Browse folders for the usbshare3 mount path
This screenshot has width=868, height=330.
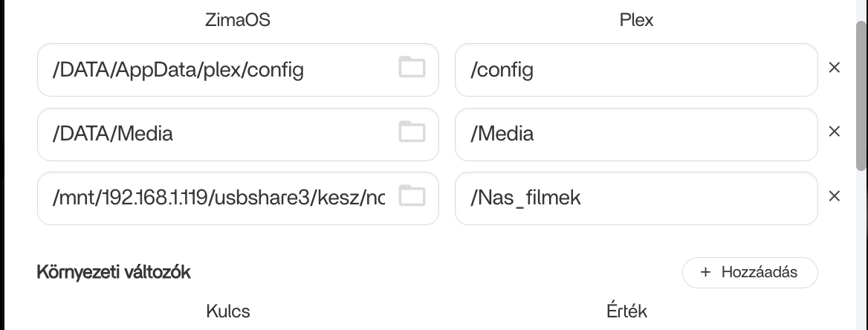tap(412, 196)
